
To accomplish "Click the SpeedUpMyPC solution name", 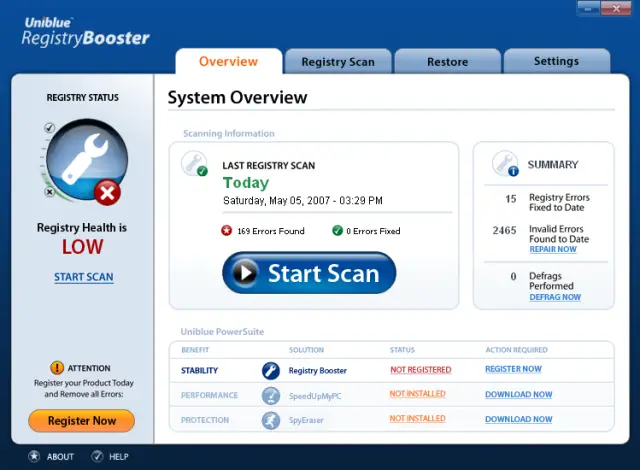I will click(315, 396).
